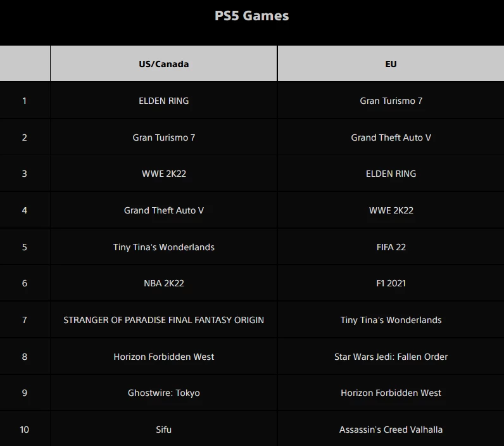Select Assassin's Creed Valhalla entry
The width and height of the screenshot is (504, 446).
coord(391,430)
